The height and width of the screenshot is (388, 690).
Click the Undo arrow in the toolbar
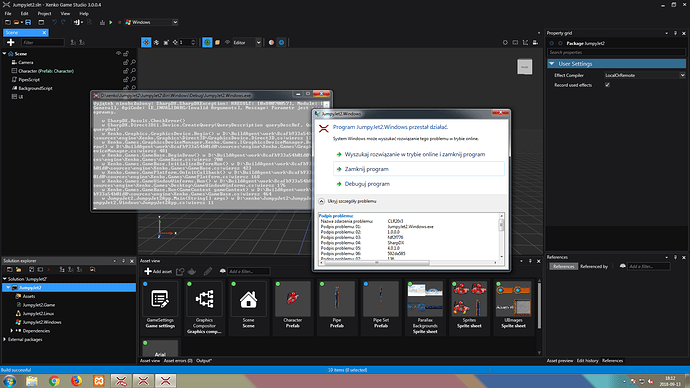tap(55, 22)
